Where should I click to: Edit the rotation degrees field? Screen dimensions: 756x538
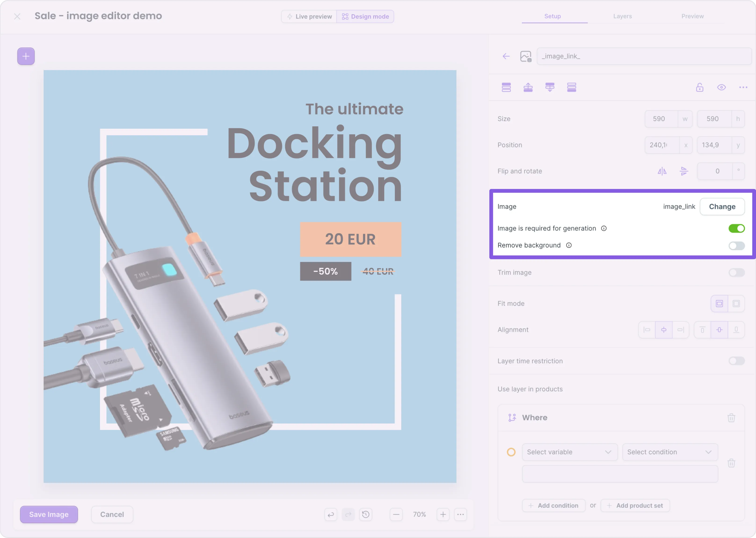(x=715, y=171)
